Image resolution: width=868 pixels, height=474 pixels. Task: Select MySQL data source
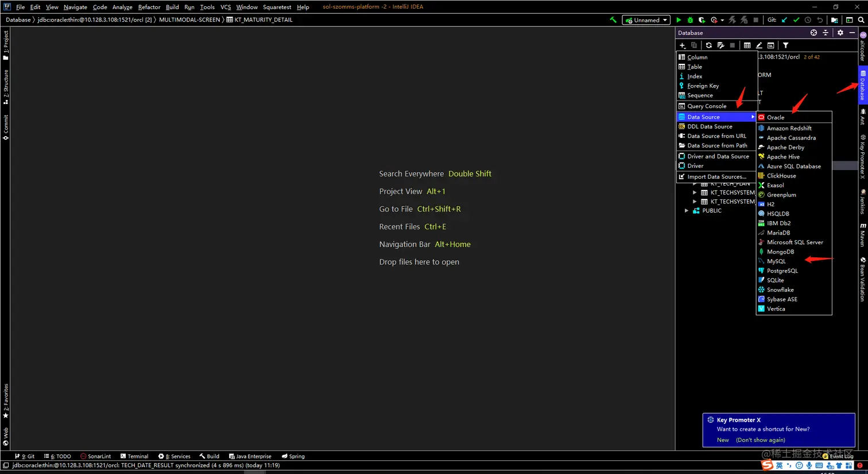pos(794,261)
